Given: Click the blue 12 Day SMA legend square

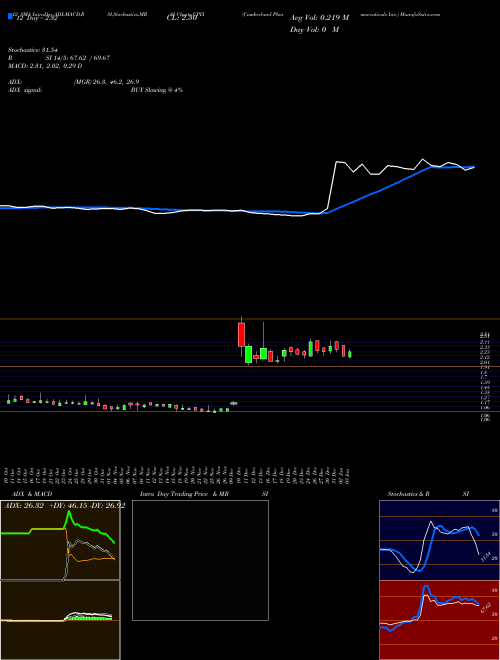Looking at the screenshot, I should click(10, 17).
